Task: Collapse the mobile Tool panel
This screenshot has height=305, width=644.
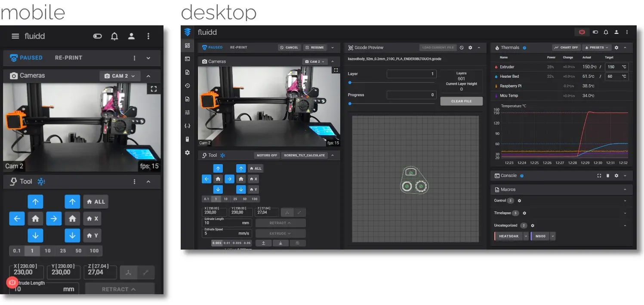Action: pyautogui.click(x=148, y=182)
